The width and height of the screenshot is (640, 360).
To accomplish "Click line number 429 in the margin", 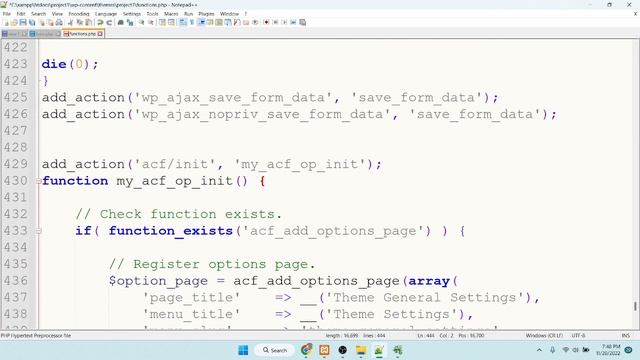I will tap(16, 164).
